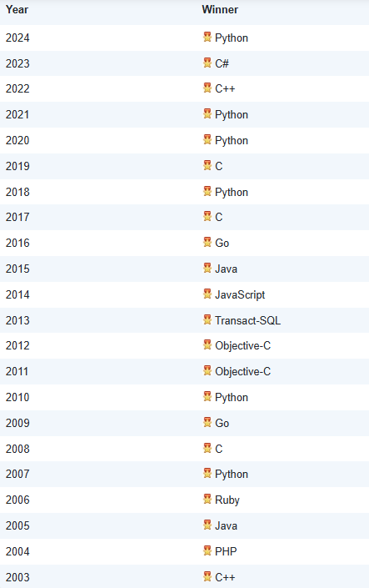Click the medal icon in the 2019 row
The width and height of the screenshot is (369, 588).
click(x=207, y=165)
